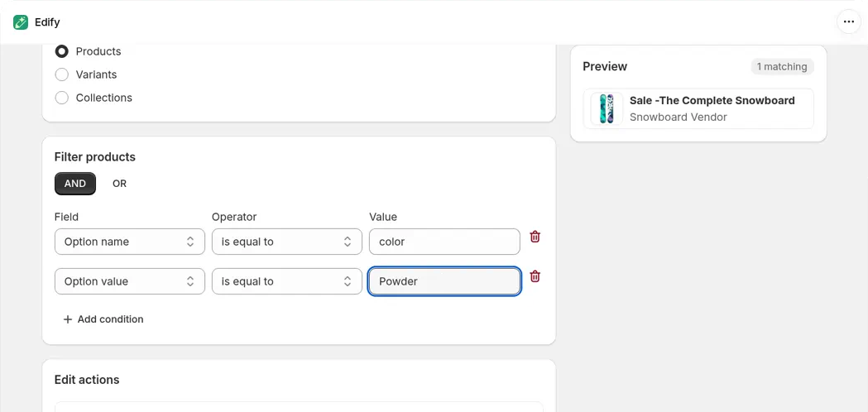Open operator dropdown in Option name row

point(287,242)
